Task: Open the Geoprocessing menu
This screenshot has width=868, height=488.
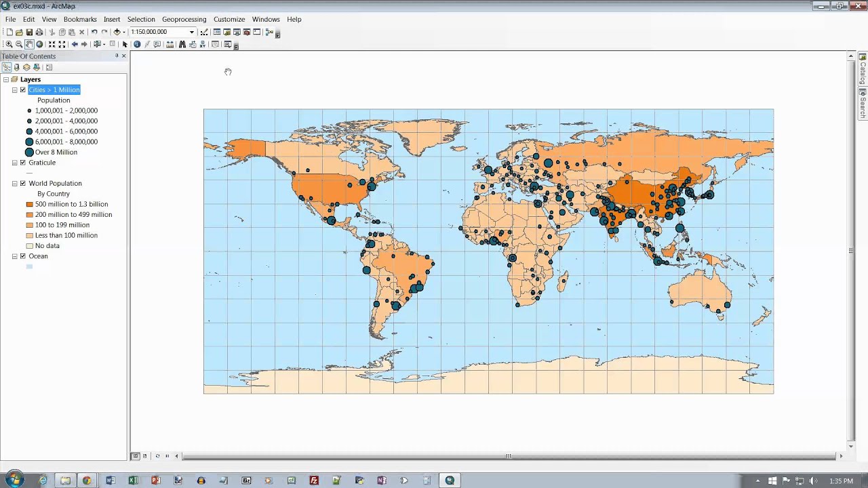Action: click(184, 19)
